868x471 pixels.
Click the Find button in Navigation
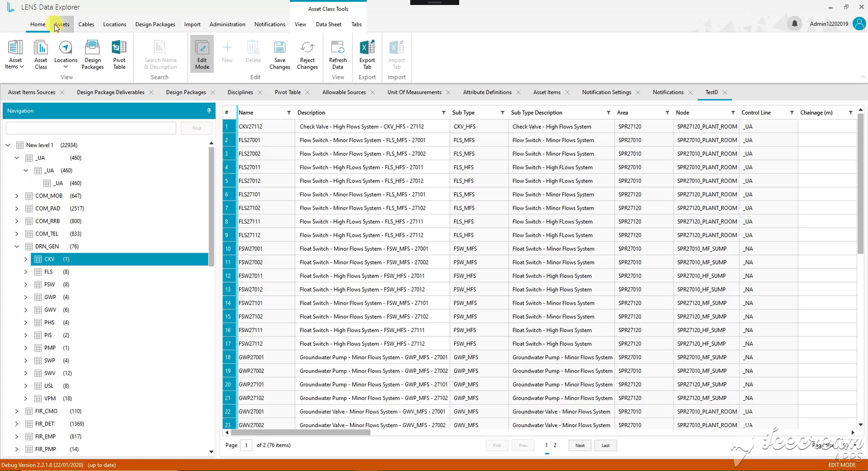(196, 128)
